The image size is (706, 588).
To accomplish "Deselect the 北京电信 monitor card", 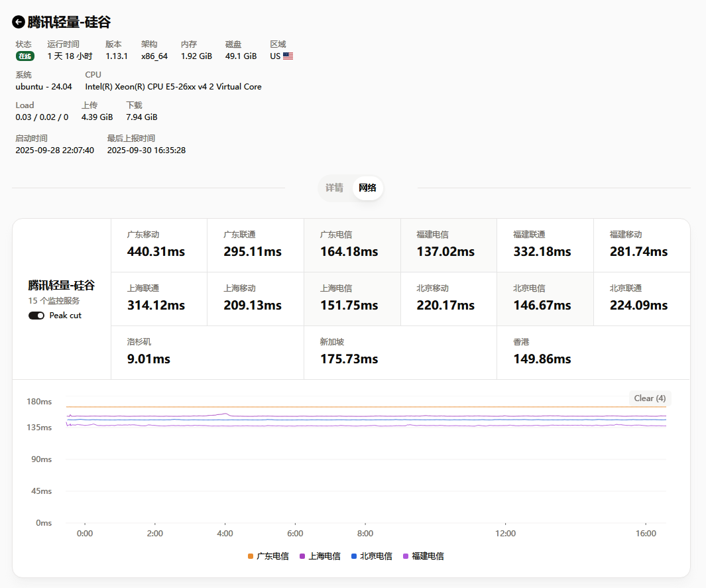I will (x=545, y=299).
